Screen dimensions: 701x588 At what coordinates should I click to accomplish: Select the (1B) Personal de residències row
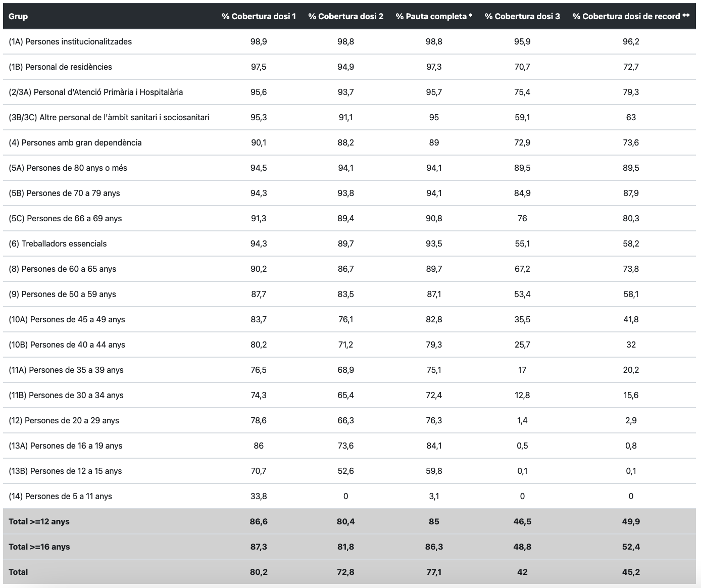coord(60,67)
